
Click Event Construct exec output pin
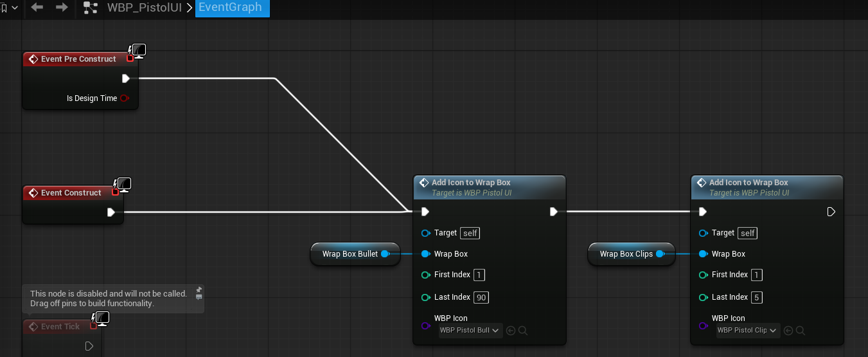[111, 212]
